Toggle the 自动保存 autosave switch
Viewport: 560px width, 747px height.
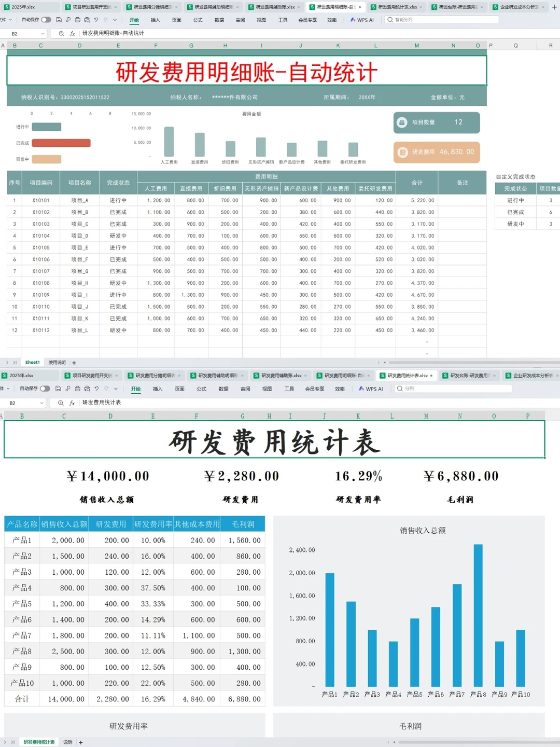[x=46, y=20]
